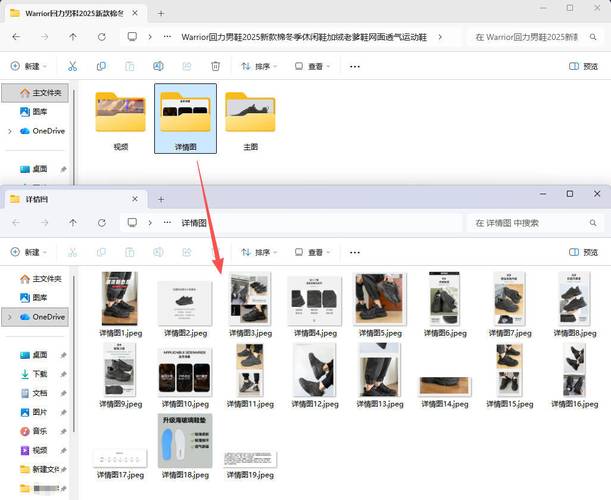Open more options (…) menu in 详情图 window

pos(354,252)
